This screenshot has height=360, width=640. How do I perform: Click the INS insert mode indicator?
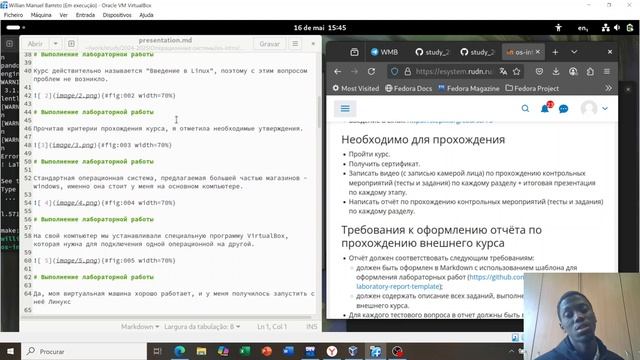tap(311, 327)
